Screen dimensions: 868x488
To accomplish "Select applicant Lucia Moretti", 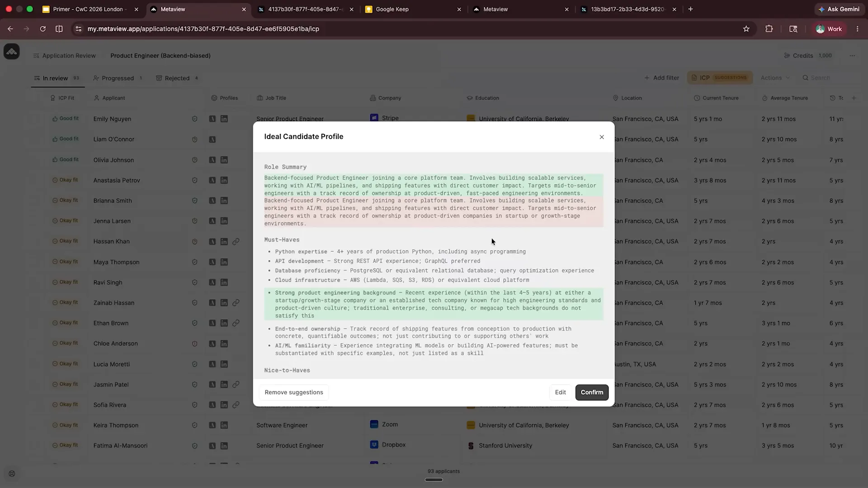I will click(x=111, y=364).
